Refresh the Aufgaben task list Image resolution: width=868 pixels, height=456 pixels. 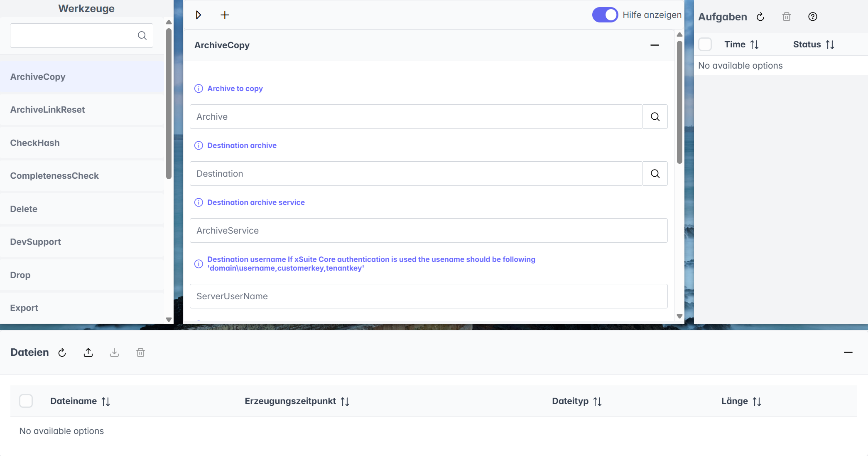coord(760,17)
